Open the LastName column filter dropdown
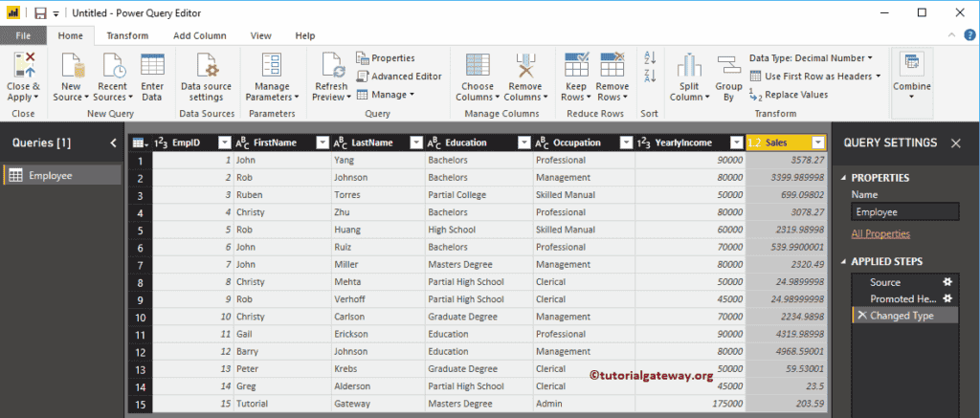 pyautogui.click(x=416, y=143)
